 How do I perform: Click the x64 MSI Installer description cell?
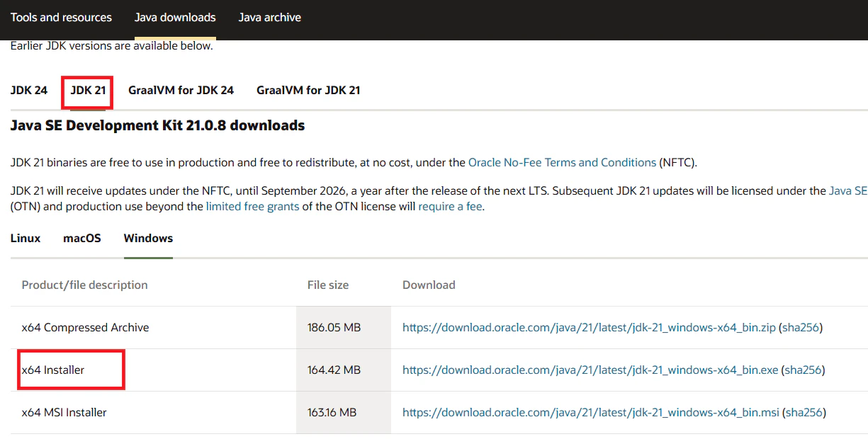(153, 413)
